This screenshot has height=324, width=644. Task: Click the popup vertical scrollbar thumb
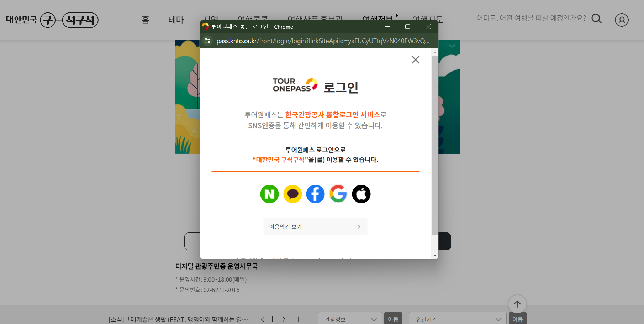(x=434, y=145)
